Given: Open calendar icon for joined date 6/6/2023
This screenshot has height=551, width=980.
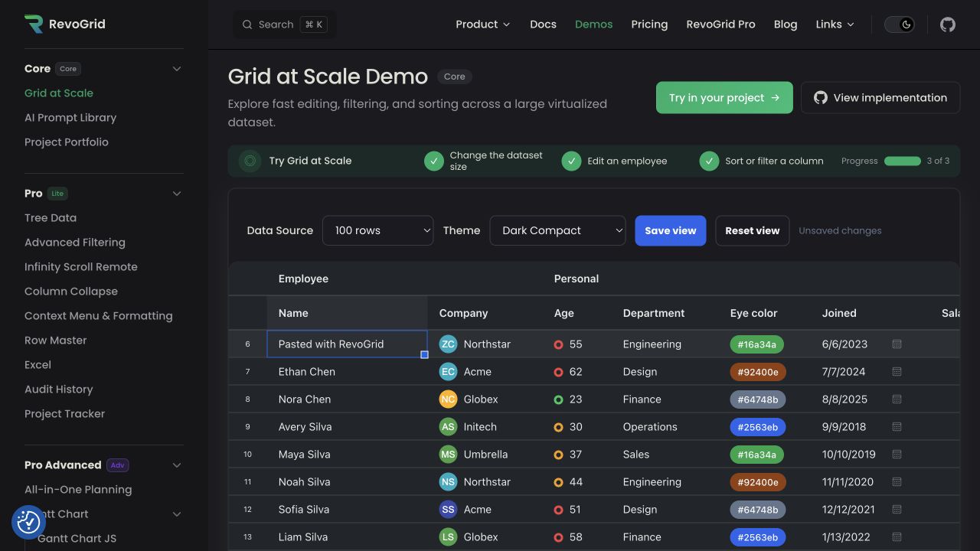Looking at the screenshot, I should [897, 344].
